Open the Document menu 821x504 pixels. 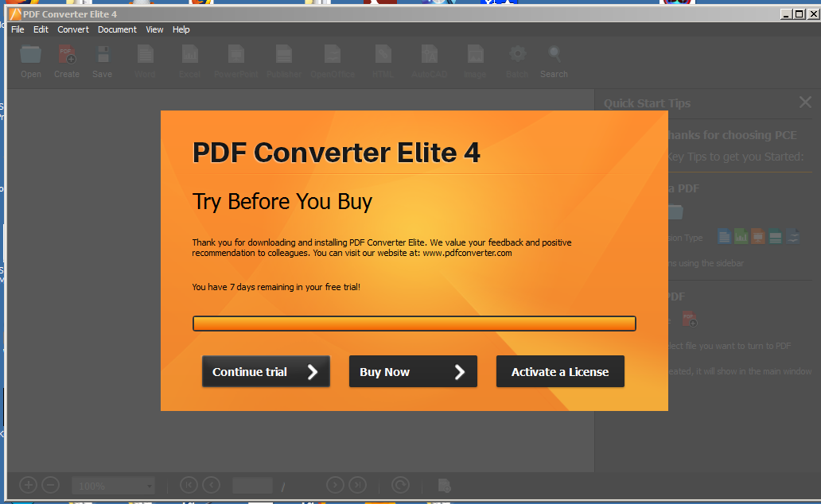117,29
